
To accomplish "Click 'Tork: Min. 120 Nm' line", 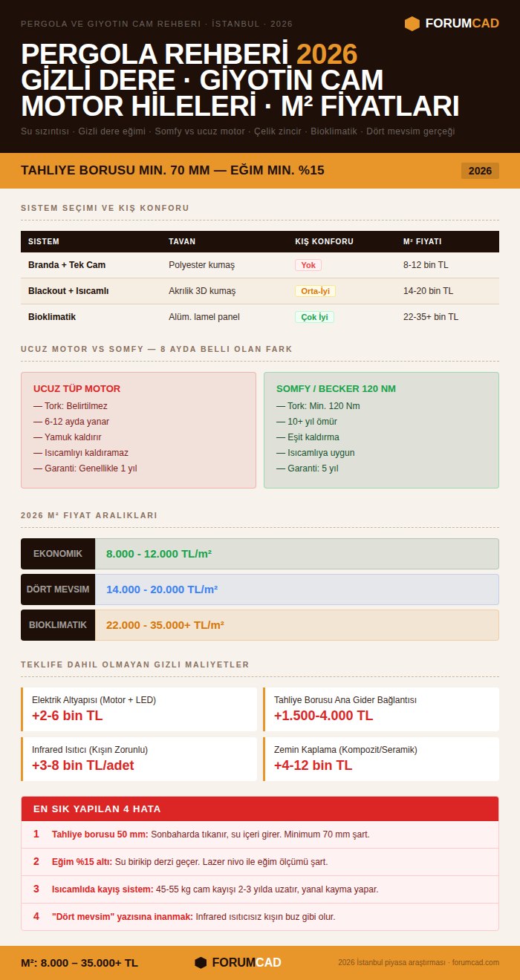I will pos(318,406).
